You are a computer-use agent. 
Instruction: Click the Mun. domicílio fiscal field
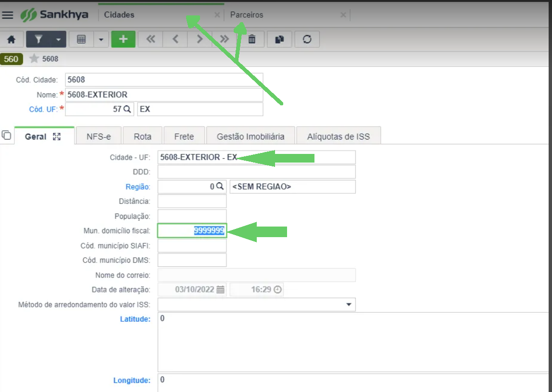pyautogui.click(x=192, y=231)
